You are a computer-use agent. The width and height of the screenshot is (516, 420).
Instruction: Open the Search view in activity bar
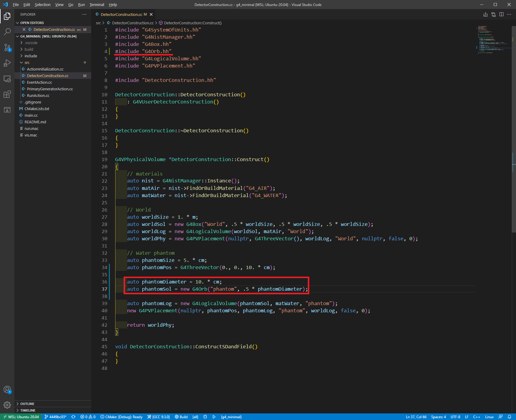(x=7, y=31)
